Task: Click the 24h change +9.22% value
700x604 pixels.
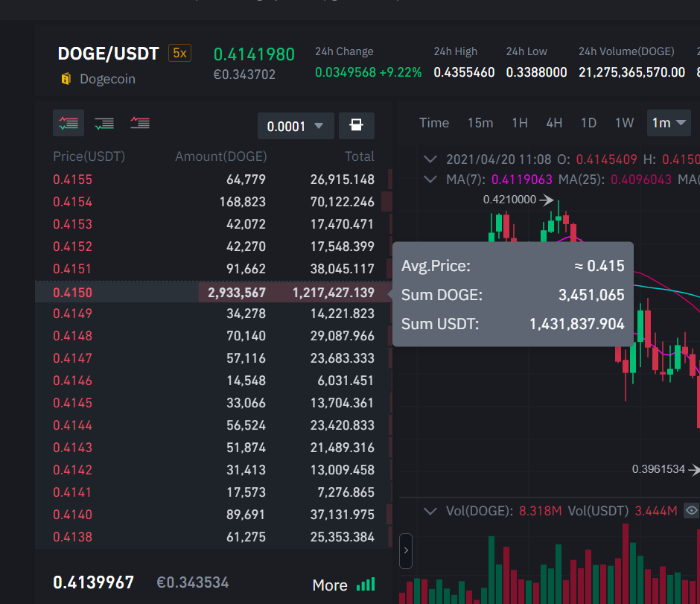Action: point(401,72)
